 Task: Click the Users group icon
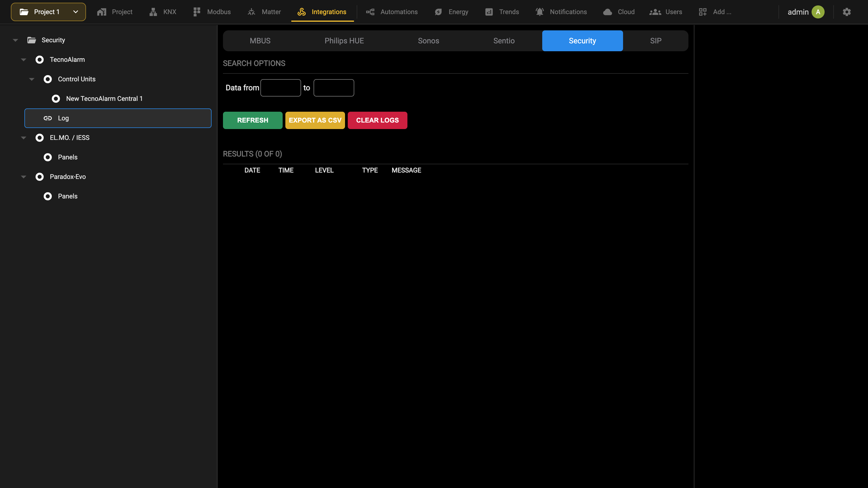point(655,12)
